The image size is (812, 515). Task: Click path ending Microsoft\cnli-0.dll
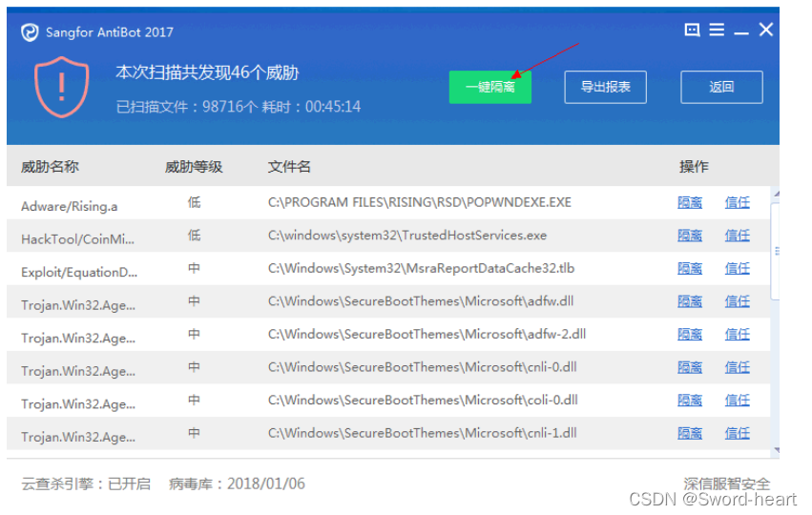point(422,367)
